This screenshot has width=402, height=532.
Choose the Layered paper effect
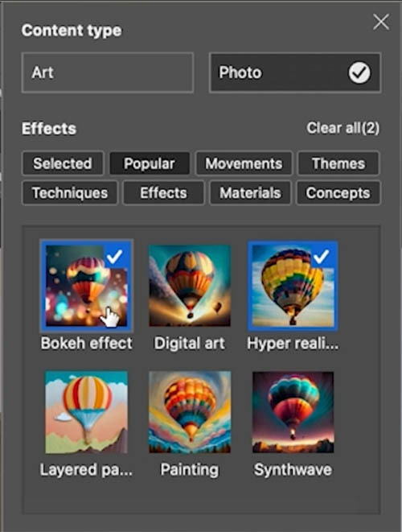coord(87,412)
